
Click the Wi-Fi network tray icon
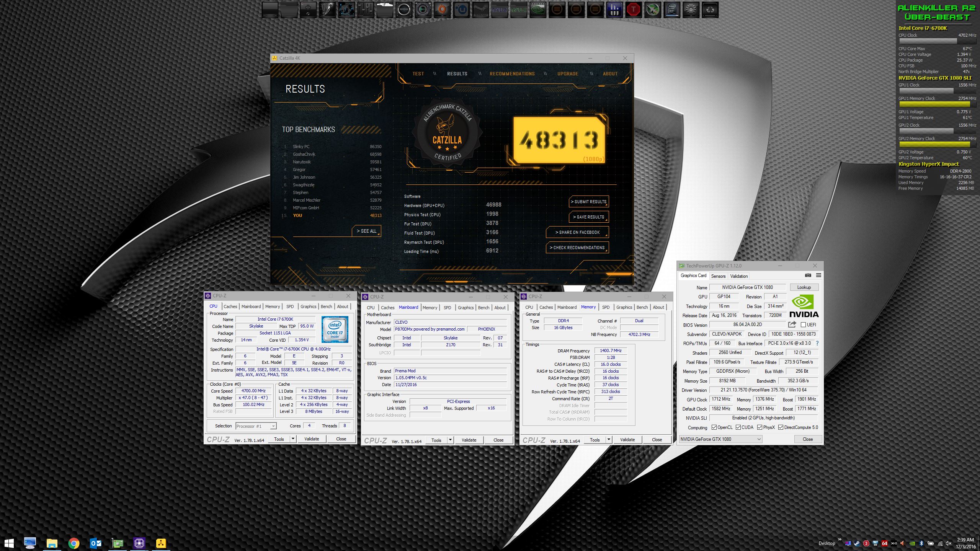(x=940, y=544)
